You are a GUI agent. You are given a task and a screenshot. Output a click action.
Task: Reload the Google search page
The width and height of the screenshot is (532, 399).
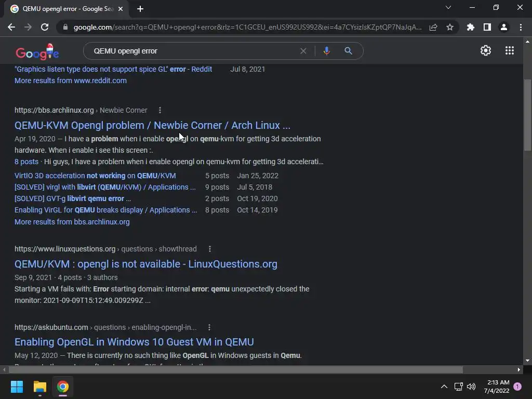pos(45,27)
